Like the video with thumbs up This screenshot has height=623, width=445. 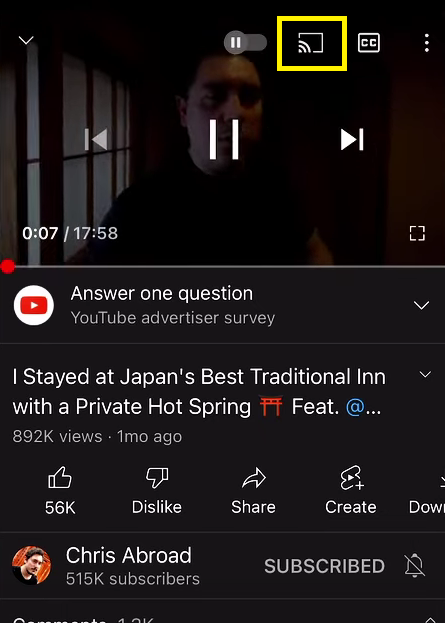[60, 490]
